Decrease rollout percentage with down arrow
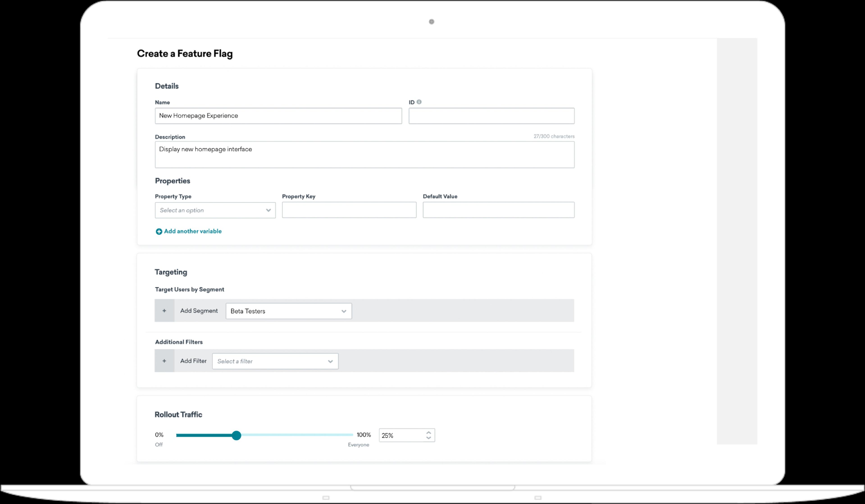Image resolution: width=865 pixels, height=504 pixels. pos(428,438)
